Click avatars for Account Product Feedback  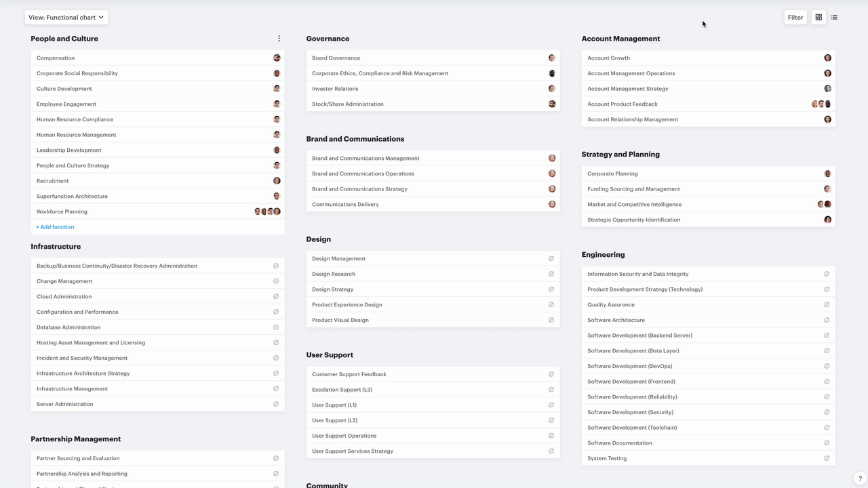(821, 104)
